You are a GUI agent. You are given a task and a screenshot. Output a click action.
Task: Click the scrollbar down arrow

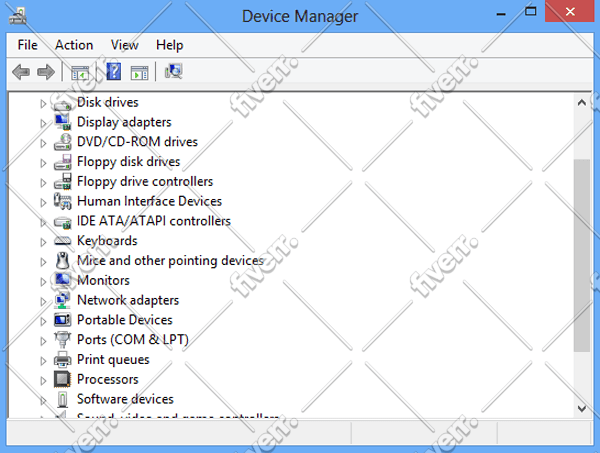(582, 408)
